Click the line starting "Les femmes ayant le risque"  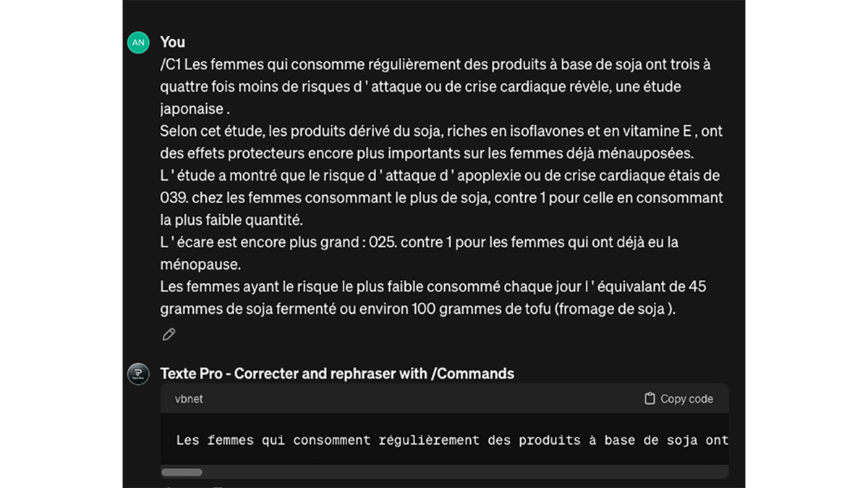coord(433,286)
